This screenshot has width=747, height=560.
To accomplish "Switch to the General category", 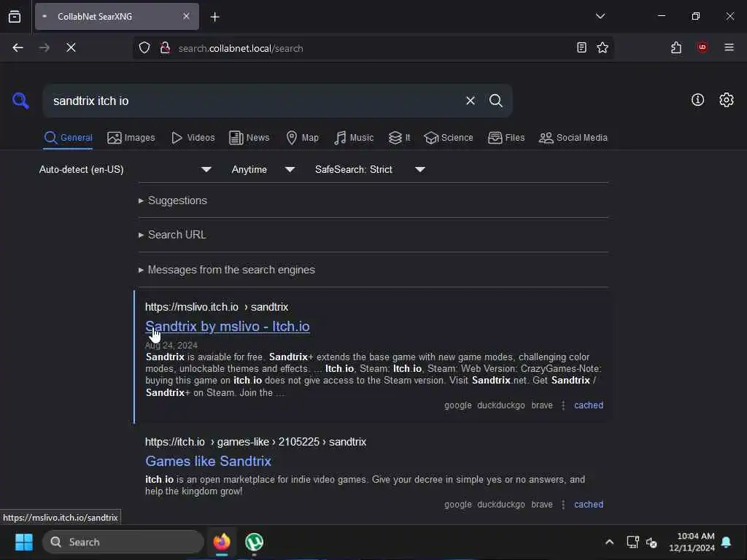I will point(68,138).
